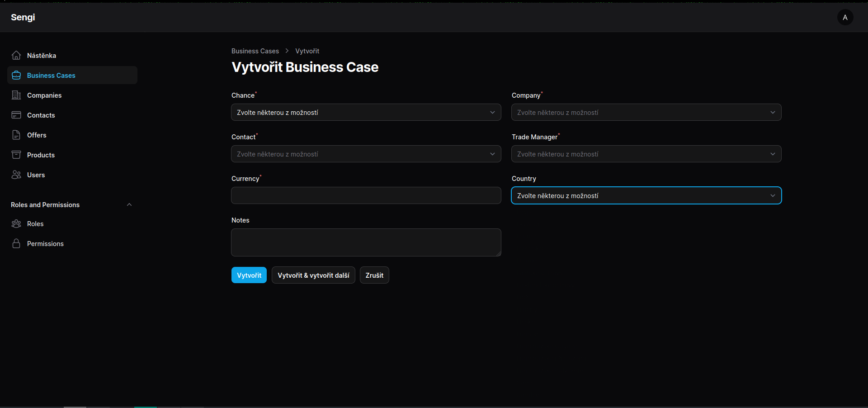The height and width of the screenshot is (408, 868).
Task: Open the Users page
Action: click(72, 175)
